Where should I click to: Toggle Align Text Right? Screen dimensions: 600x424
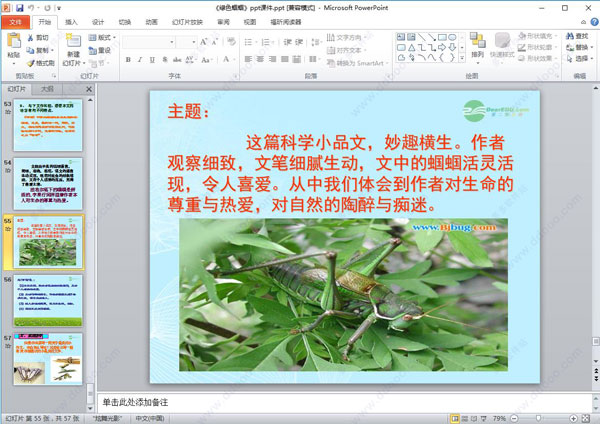(x=272, y=59)
